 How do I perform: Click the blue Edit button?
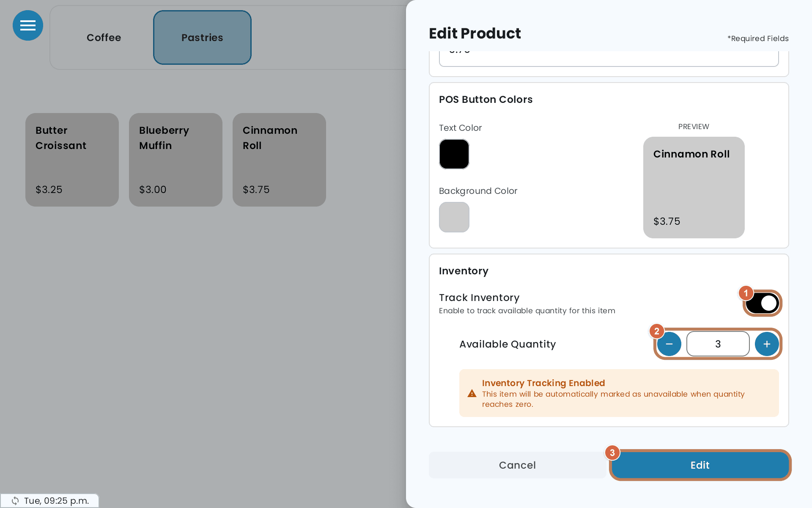pos(700,465)
